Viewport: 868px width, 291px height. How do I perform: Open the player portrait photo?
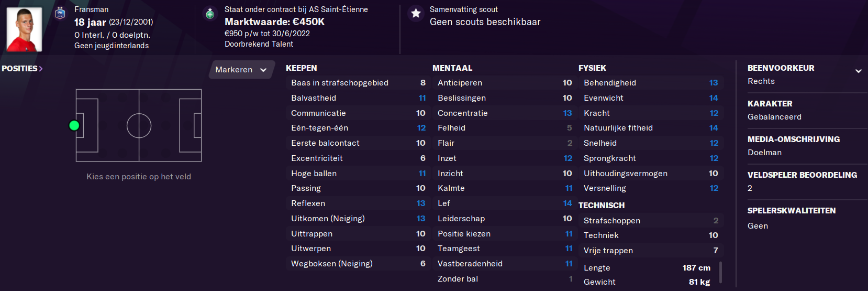(x=24, y=29)
